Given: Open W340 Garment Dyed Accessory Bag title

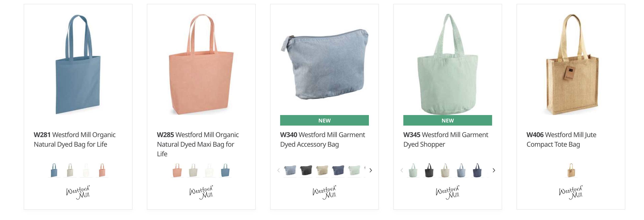Looking at the screenshot, I should pyautogui.click(x=322, y=139).
